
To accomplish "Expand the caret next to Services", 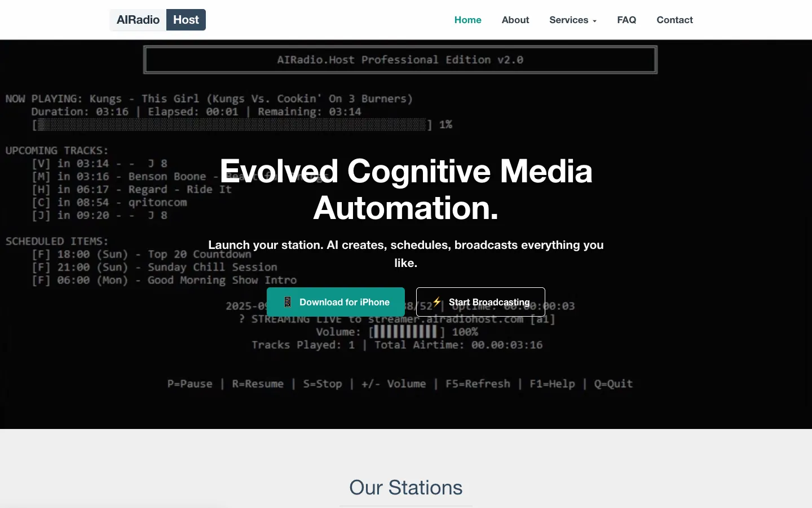I will (594, 21).
